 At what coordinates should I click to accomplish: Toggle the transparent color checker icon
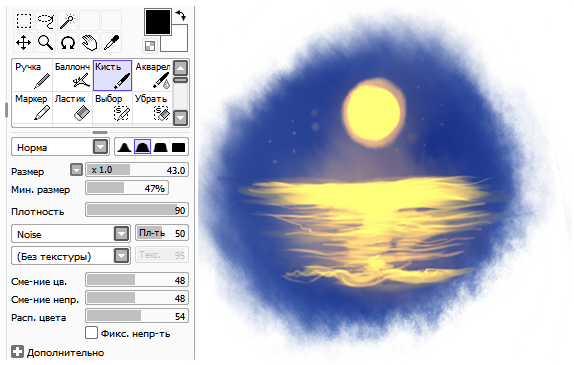pyautogui.click(x=150, y=46)
